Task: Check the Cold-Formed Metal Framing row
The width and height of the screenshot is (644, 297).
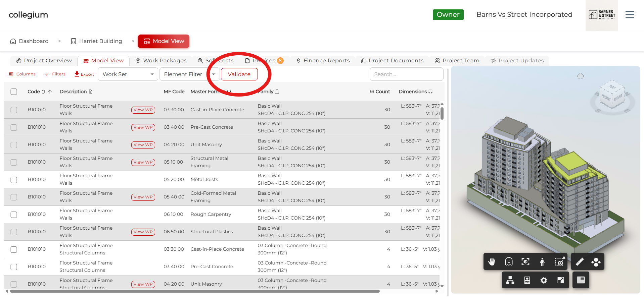Action: pos(14,197)
